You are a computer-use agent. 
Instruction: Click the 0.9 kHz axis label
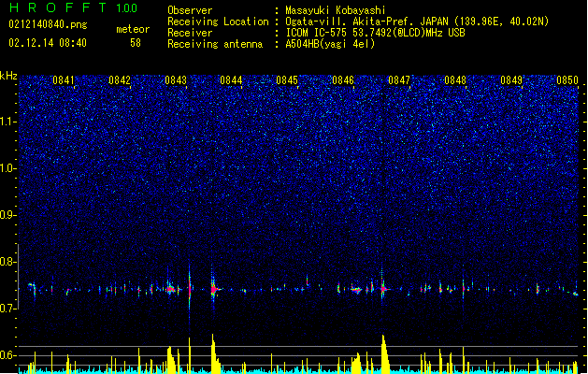tap(8, 215)
